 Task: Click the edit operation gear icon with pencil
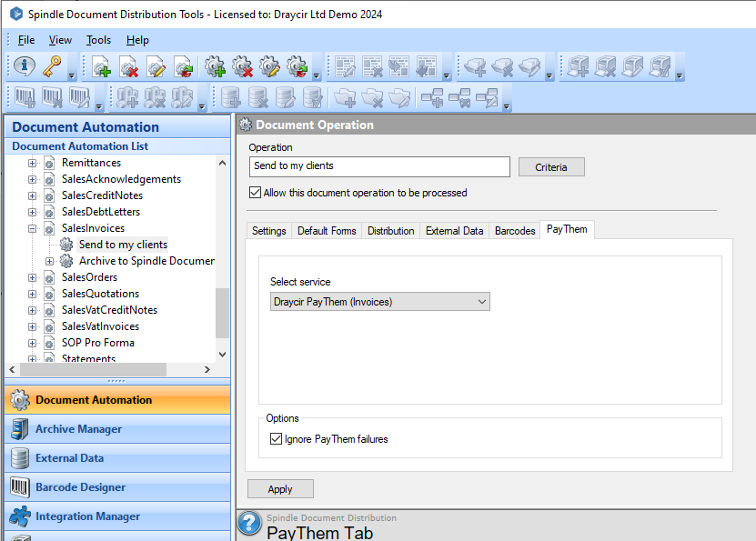(x=269, y=66)
